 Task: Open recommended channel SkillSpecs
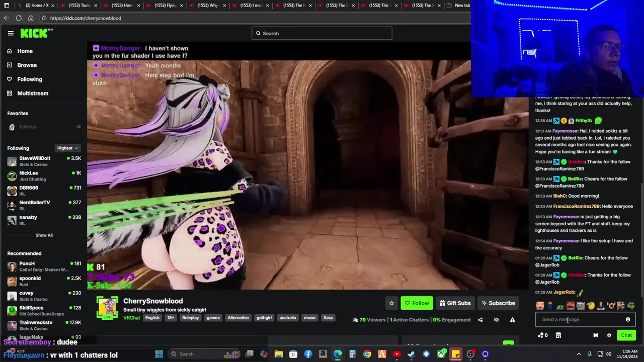click(x=44, y=310)
